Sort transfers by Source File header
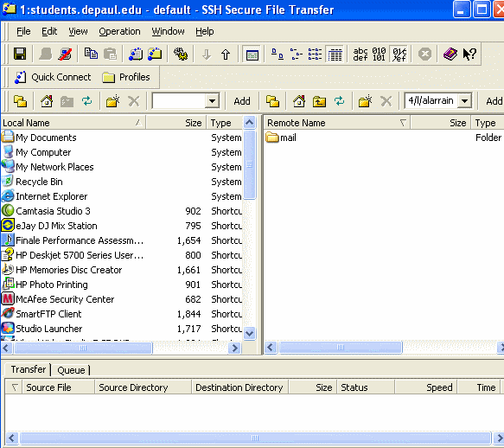 pos(59,387)
